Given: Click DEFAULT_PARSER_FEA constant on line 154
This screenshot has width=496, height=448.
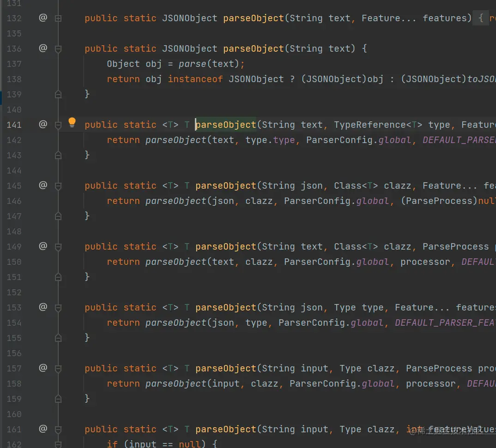Looking at the screenshot, I should [445, 323].
